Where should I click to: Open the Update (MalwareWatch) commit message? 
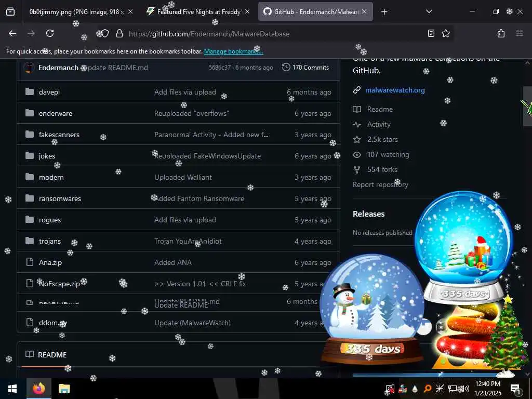(192, 323)
